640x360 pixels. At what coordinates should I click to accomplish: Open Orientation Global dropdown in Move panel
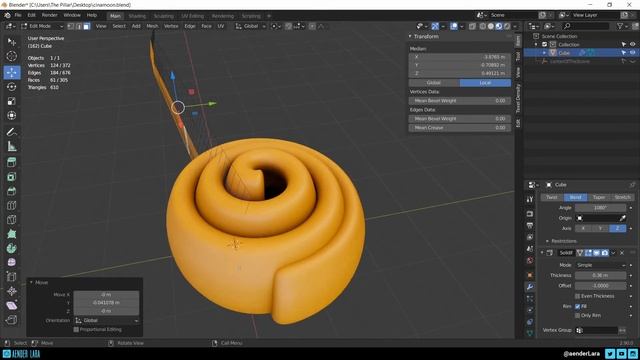pyautogui.click(x=107, y=320)
